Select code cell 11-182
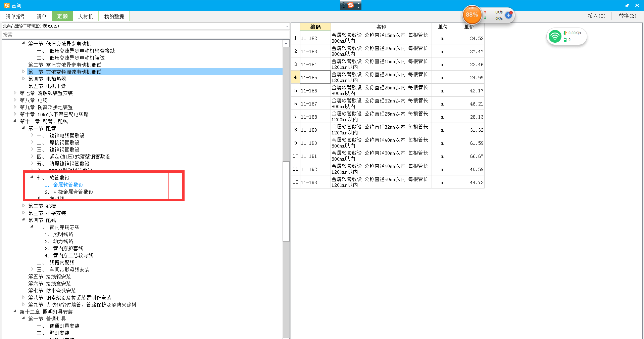Image resolution: width=644 pixels, height=339 pixels. [x=315, y=38]
